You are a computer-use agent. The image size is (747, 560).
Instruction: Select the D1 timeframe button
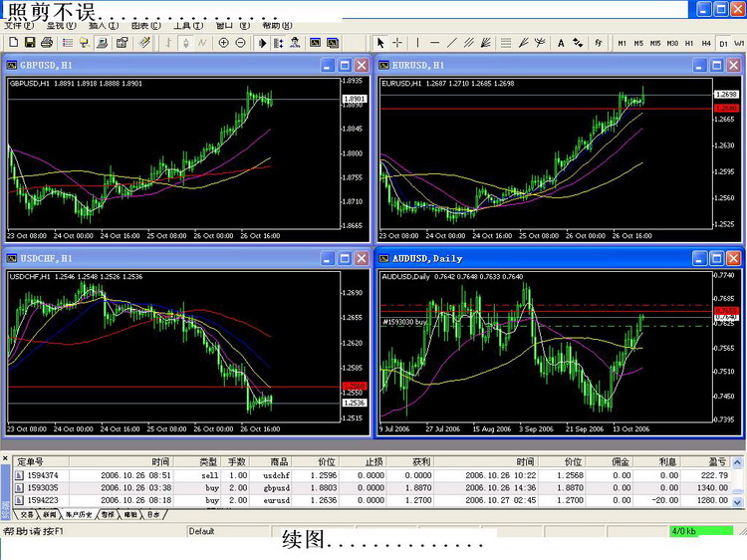[x=723, y=43]
